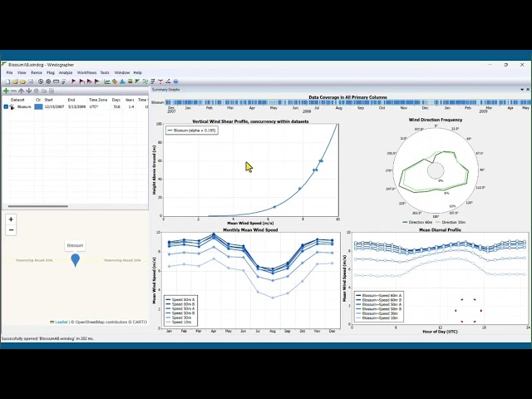Click the clock-shaped toolbar icon

41,81
